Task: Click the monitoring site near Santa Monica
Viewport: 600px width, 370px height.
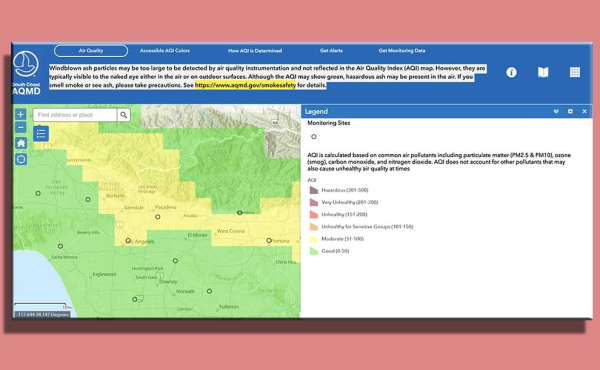Action: tap(60, 246)
